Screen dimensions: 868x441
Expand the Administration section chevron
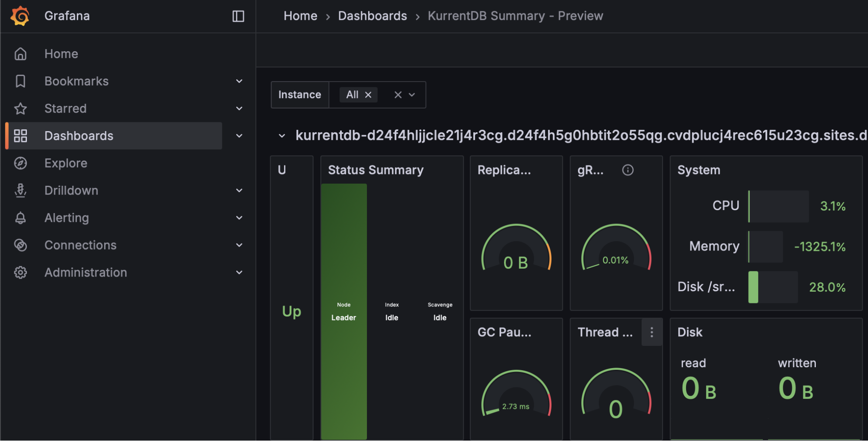pyautogui.click(x=239, y=272)
